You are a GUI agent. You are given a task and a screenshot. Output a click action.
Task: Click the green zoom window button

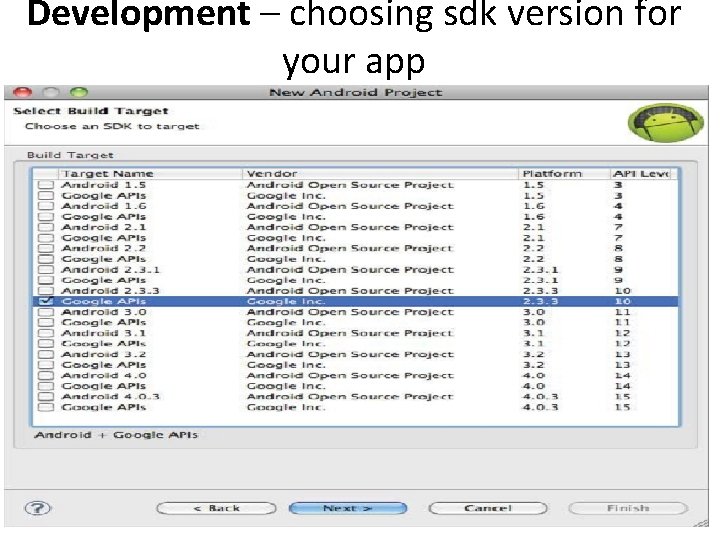(x=79, y=92)
